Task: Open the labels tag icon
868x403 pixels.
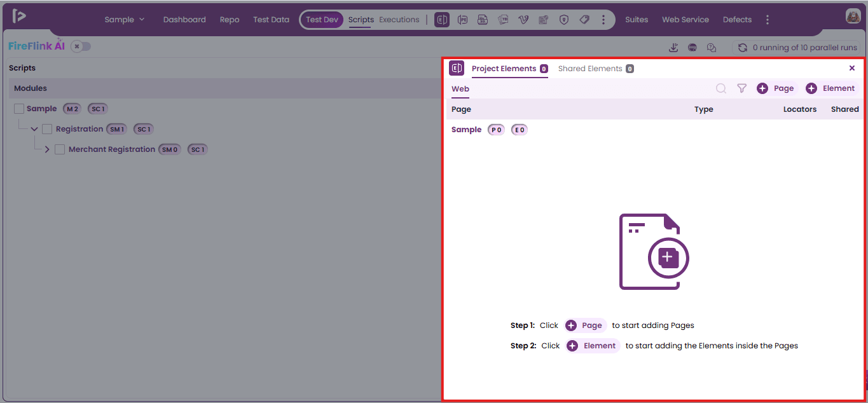Action: [x=584, y=20]
